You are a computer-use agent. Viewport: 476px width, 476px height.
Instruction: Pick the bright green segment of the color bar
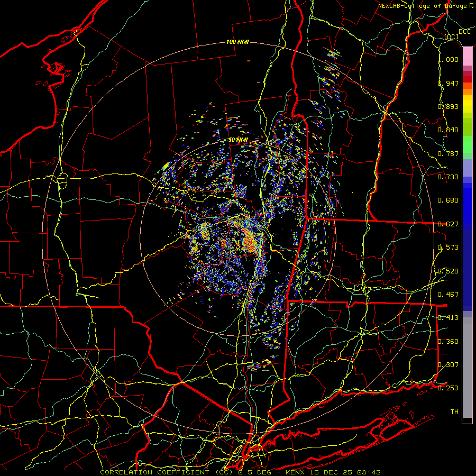tap(467, 144)
